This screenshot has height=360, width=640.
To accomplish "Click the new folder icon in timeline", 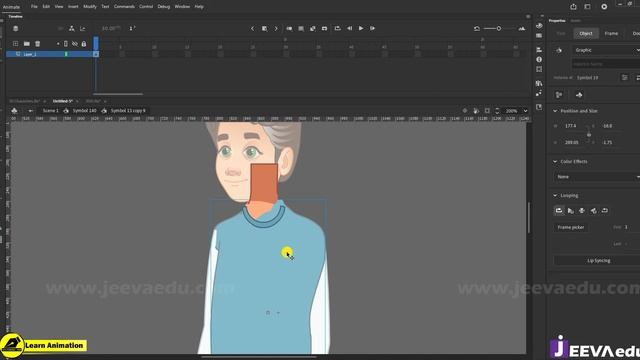I will pos(27,44).
